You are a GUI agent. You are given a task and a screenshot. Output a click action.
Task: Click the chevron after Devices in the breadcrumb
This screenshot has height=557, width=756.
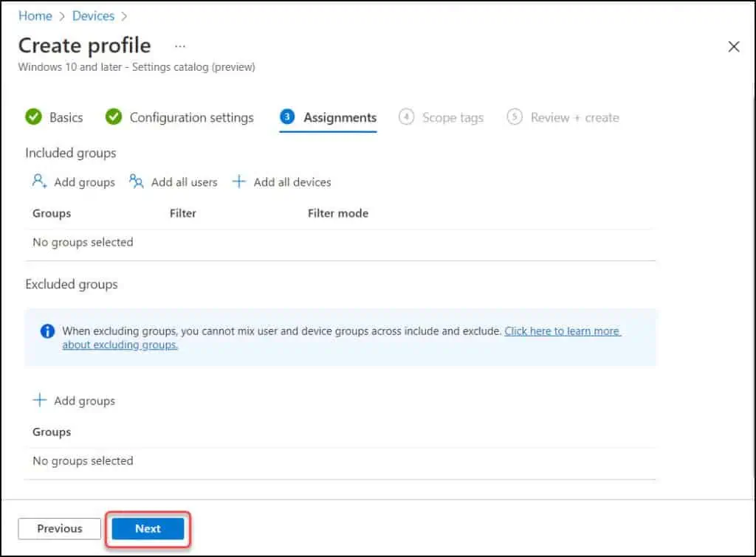(x=124, y=16)
